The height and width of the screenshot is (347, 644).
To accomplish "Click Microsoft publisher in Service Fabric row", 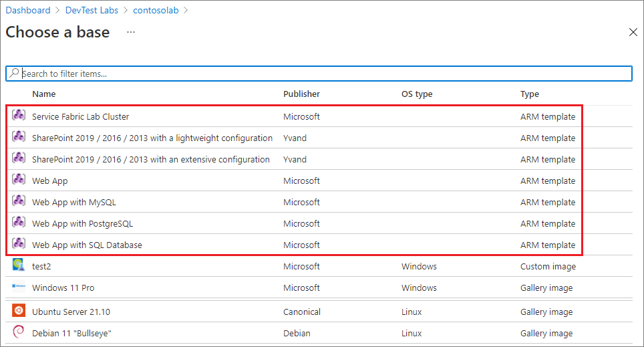I will (301, 117).
